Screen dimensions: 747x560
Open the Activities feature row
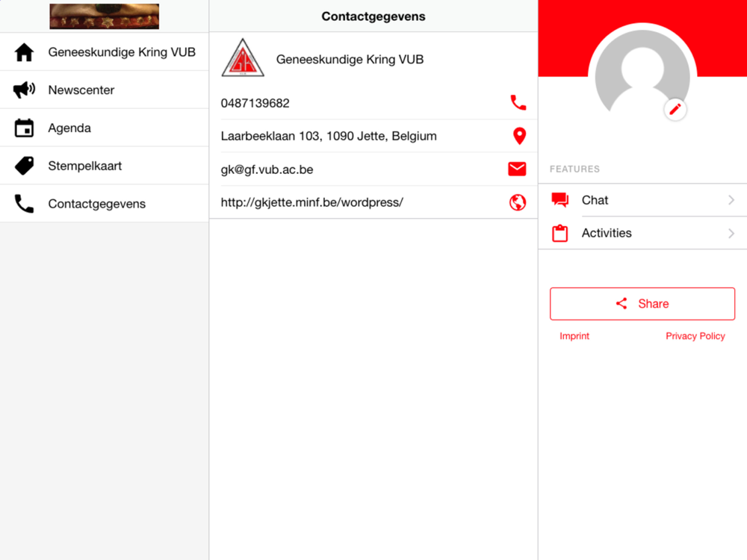click(x=642, y=233)
